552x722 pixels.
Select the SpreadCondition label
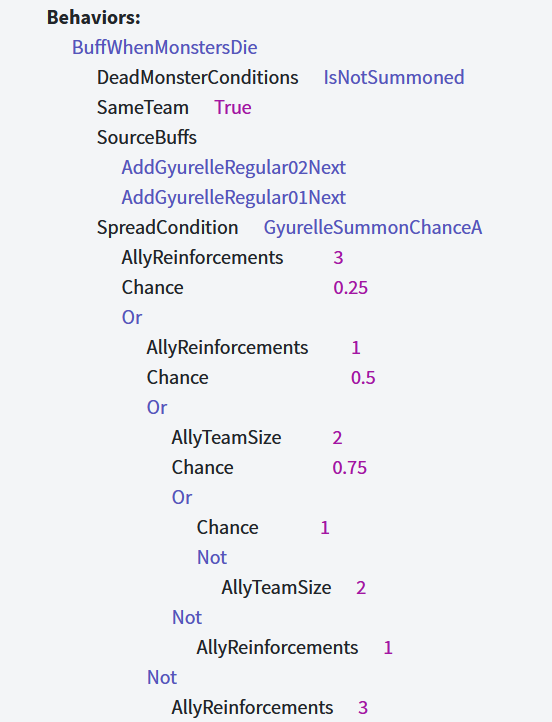168,227
